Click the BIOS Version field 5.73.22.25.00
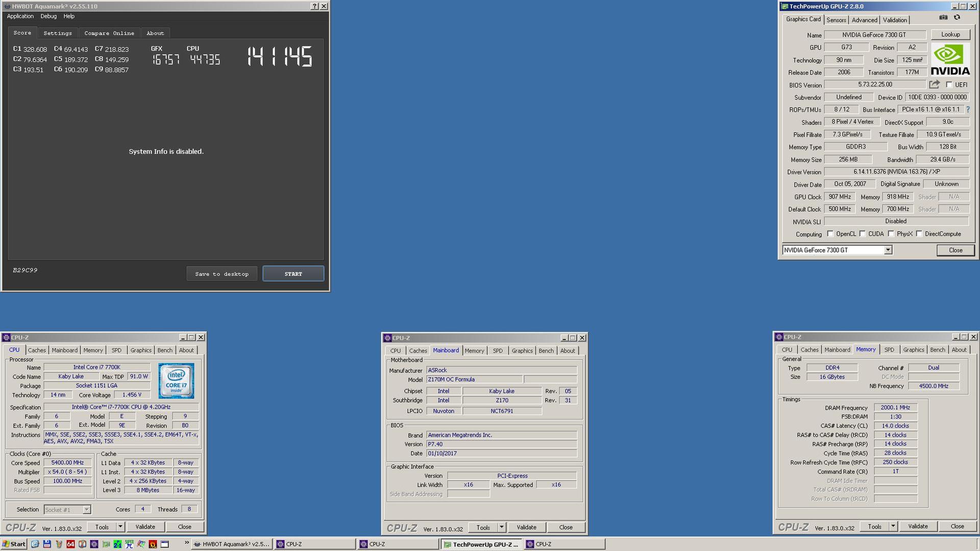 tap(875, 85)
